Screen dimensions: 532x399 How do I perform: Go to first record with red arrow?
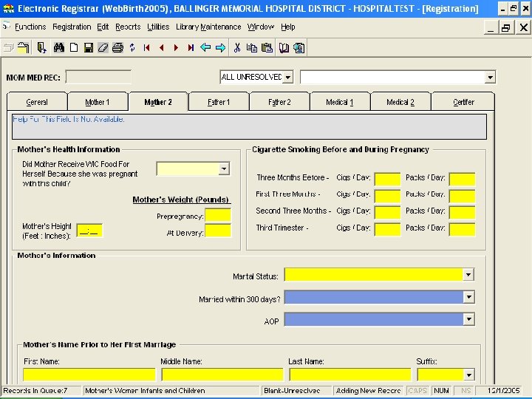147,47
